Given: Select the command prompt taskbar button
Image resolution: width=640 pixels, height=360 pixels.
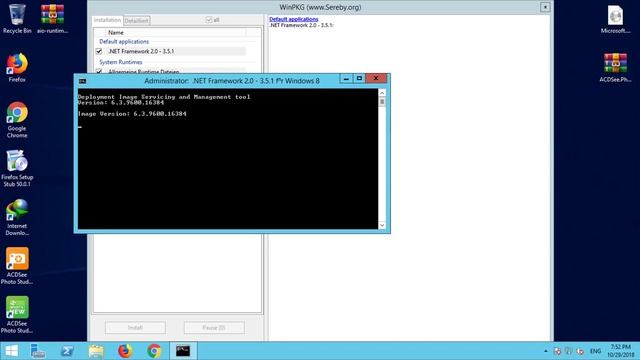Looking at the screenshot, I should (x=183, y=351).
